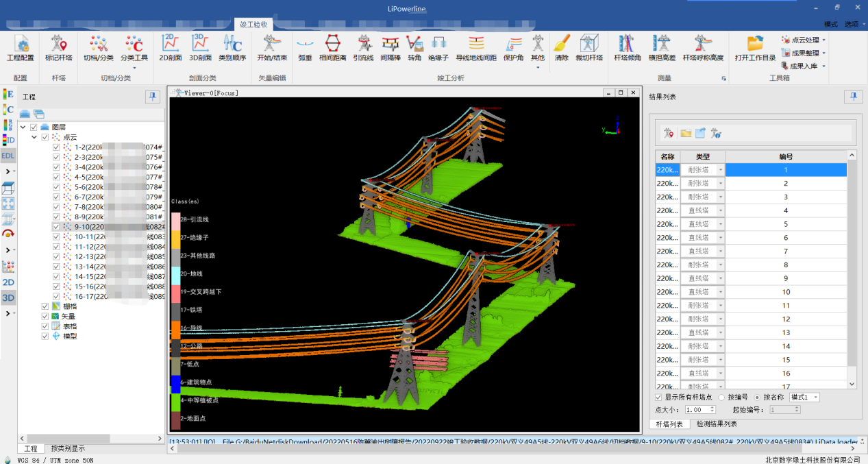This screenshot has height=464, width=868.
Task: Open the 选项 menu at top right
Action: point(852,24)
